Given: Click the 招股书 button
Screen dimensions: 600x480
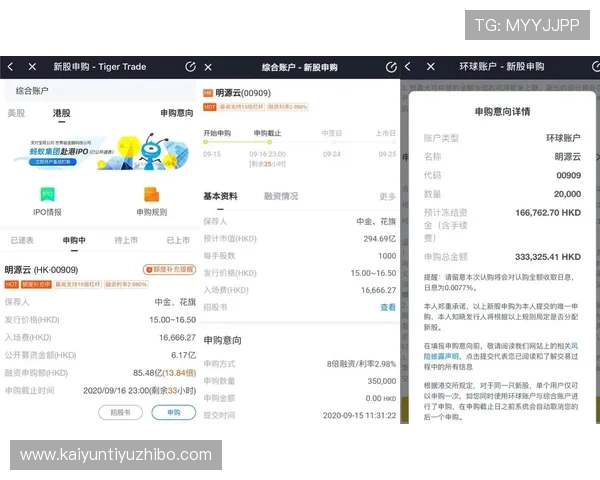Looking at the screenshot, I should point(121,413).
